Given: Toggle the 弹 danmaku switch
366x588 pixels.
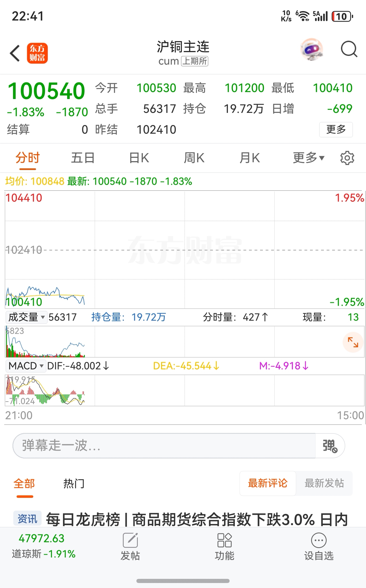Looking at the screenshot, I should tap(330, 446).
